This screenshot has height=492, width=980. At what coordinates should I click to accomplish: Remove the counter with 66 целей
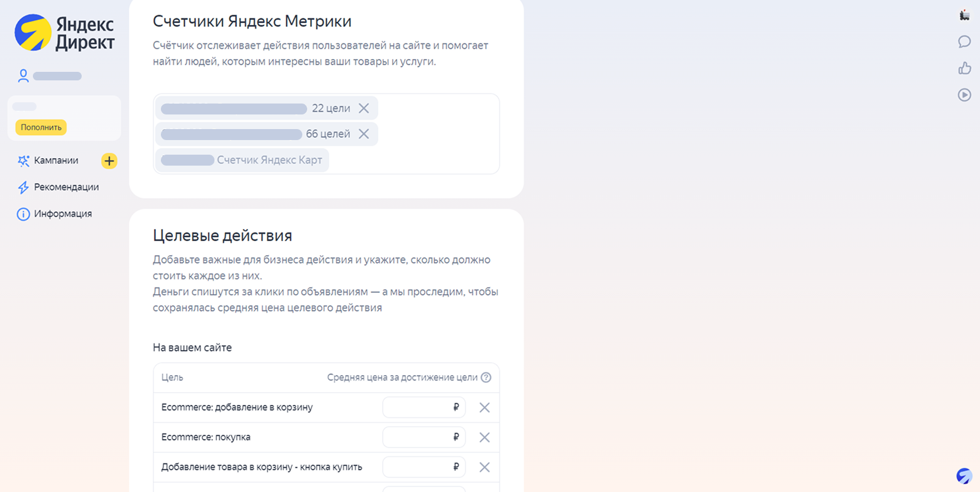click(x=364, y=134)
